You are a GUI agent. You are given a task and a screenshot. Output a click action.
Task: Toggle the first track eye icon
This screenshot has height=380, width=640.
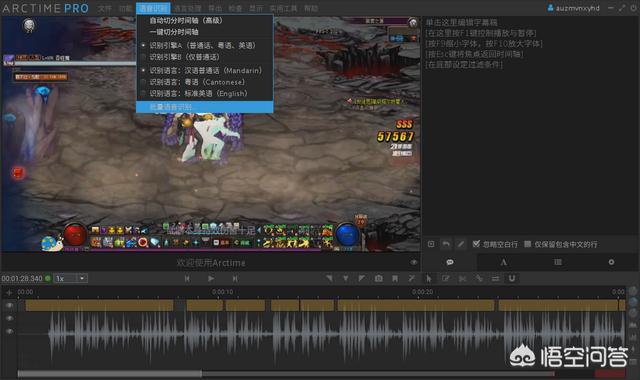[9, 305]
